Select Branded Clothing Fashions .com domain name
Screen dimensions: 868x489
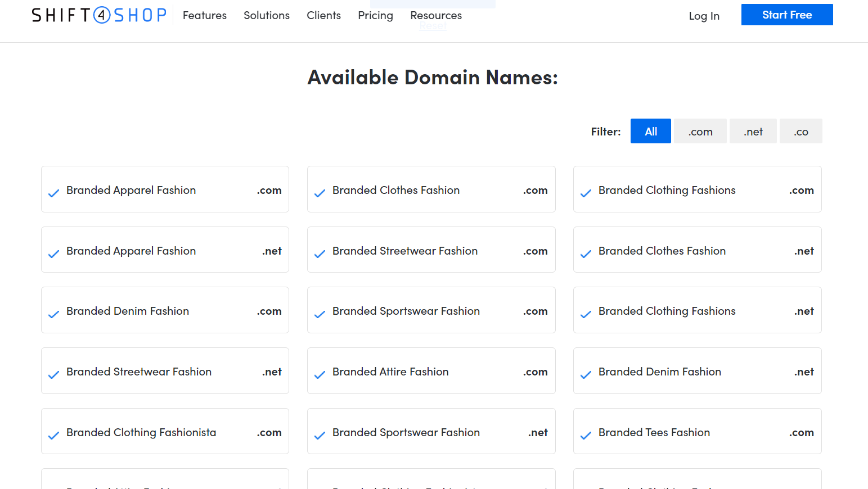point(698,189)
